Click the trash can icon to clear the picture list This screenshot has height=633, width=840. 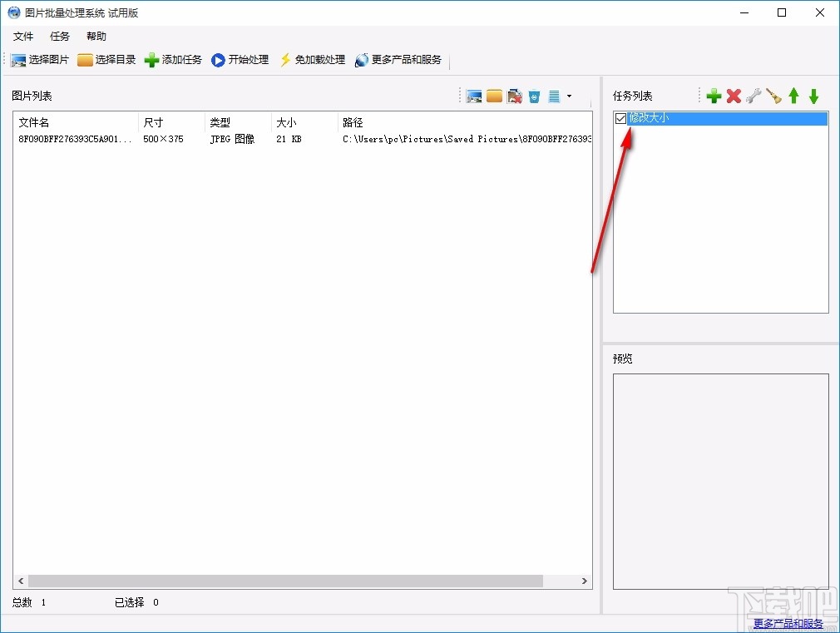point(534,96)
